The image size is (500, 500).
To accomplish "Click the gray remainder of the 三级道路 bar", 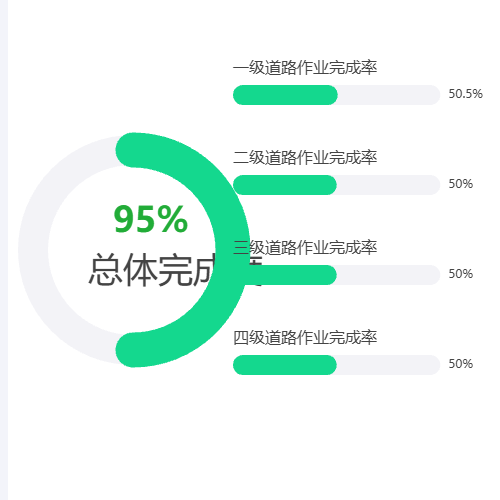I will 389,275.
